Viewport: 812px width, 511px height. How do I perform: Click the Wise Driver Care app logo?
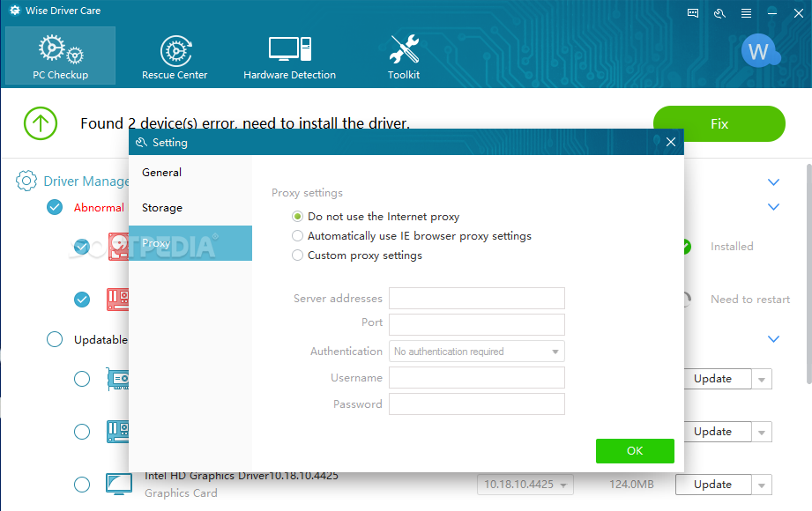(15, 11)
